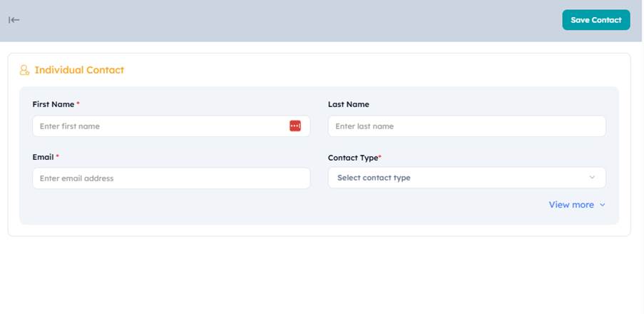The image size is (644, 314).
Task: Click the Individual Contact heading text
Action: pyautogui.click(x=79, y=70)
